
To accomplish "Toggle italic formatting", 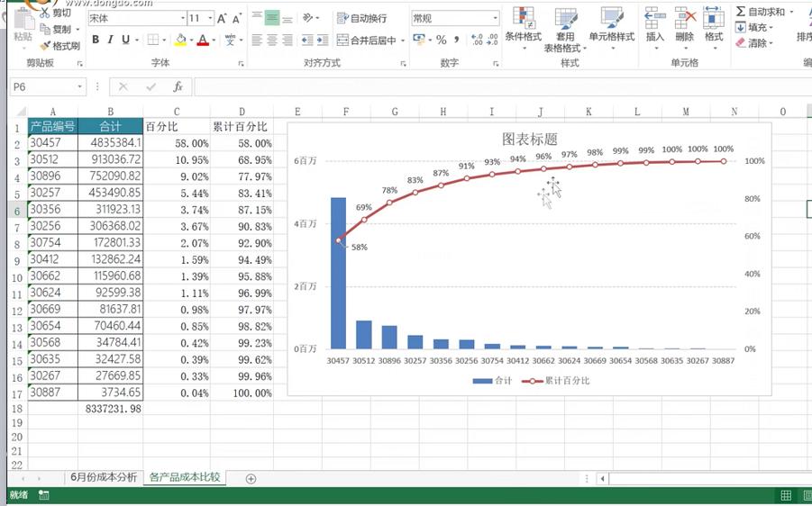I will (x=110, y=40).
